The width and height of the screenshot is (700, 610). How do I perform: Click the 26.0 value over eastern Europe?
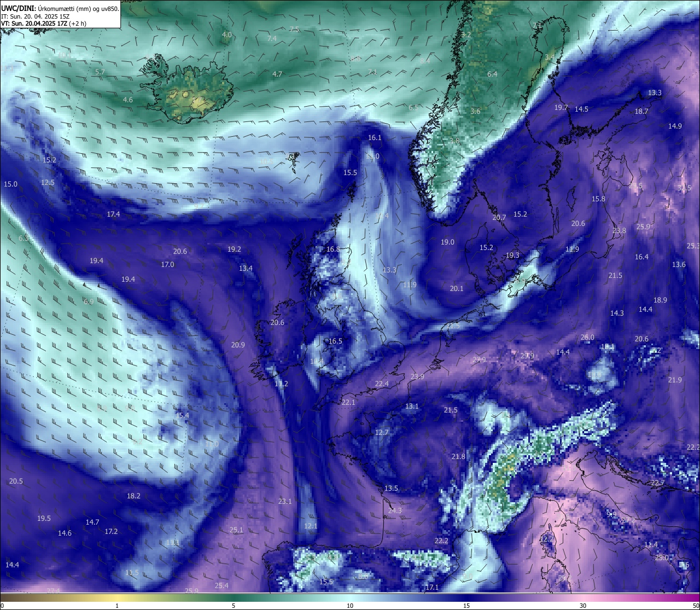click(x=587, y=338)
